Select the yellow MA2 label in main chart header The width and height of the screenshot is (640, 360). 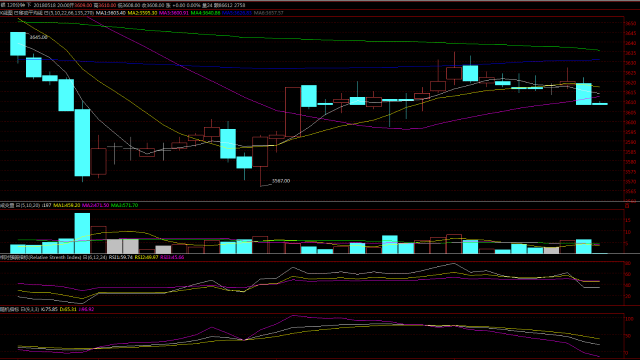(142, 13)
